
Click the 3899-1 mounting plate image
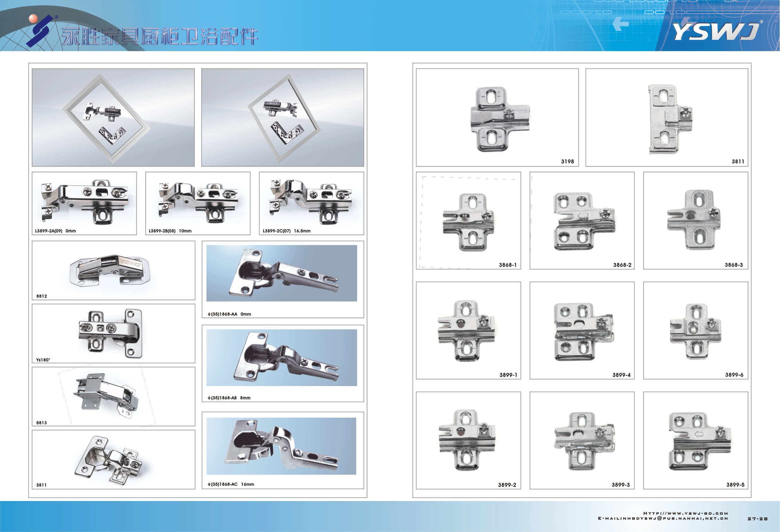point(466,331)
